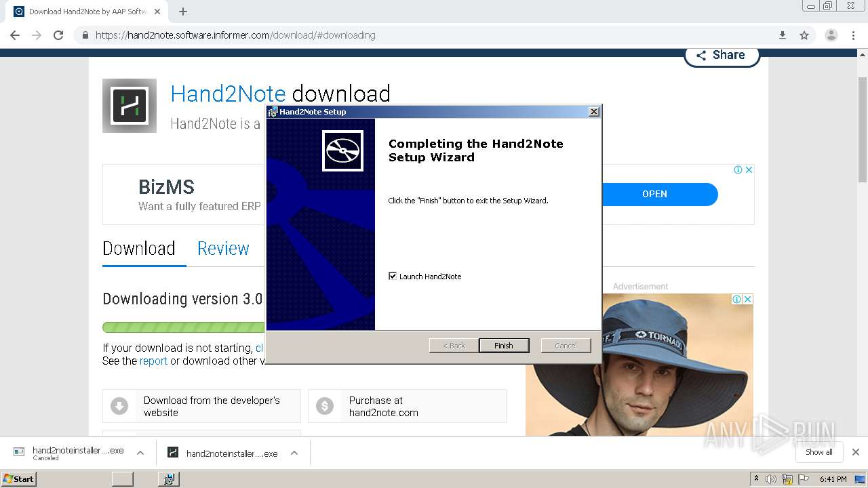Restore down the browser window
868x488 pixels.
click(x=828, y=5)
